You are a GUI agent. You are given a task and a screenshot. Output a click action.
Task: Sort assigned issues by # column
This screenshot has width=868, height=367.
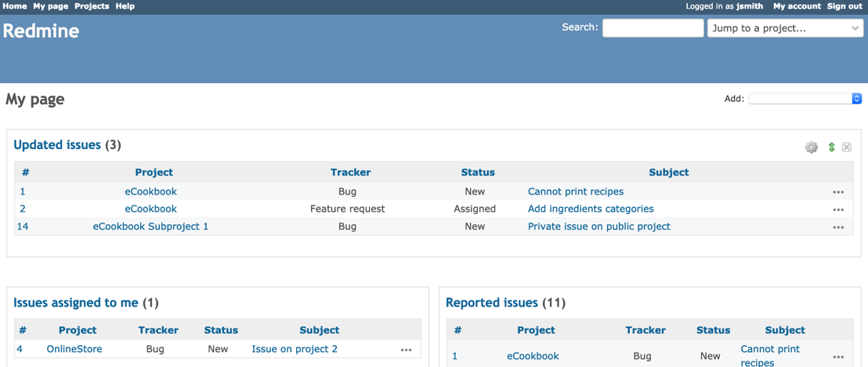(x=23, y=330)
